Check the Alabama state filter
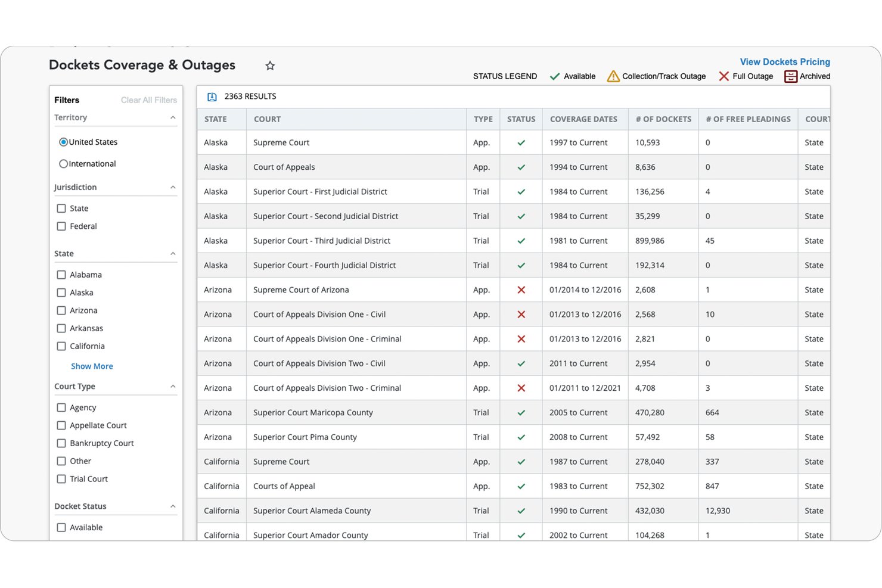 [61, 275]
